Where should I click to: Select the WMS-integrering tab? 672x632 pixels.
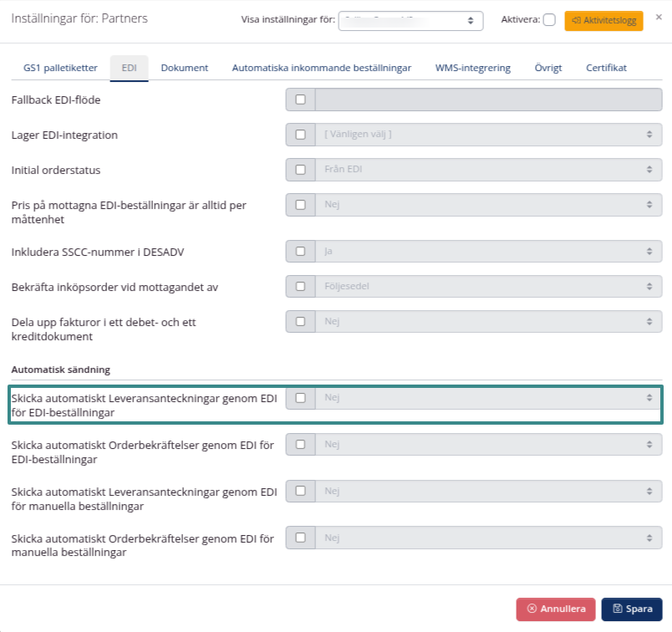click(x=472, y=68)
